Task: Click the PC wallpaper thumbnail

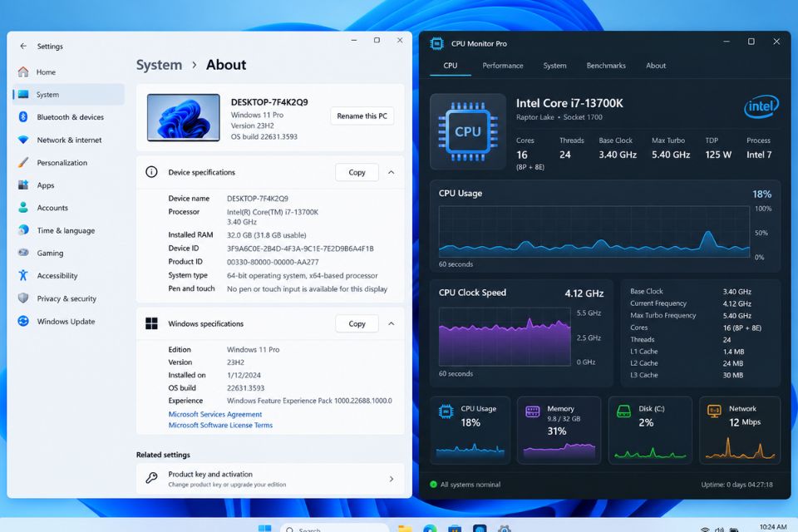Action: point(183,117)
